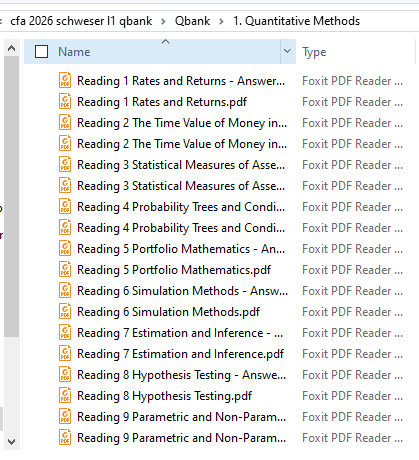Go to cfa 2026 schweser l1 qbank folder

pyautogui.click(x=81, y=21)
